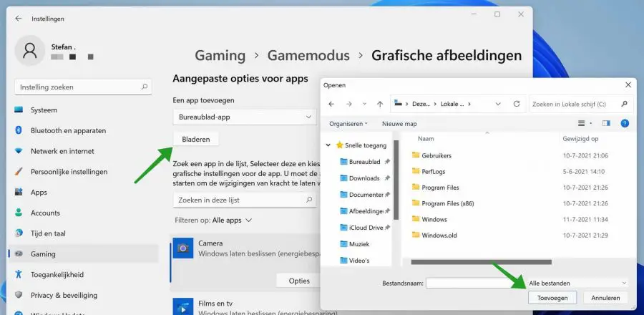This screenshot has height=315, width=644.
Task: Select the Windows folder dated 11-7-2021
Action: [429, 220]
